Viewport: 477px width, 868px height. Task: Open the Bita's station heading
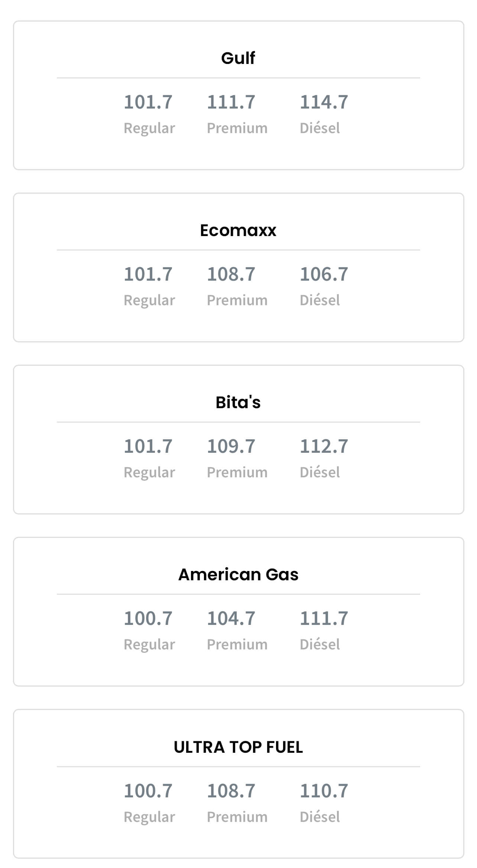(x=238, y=402)
